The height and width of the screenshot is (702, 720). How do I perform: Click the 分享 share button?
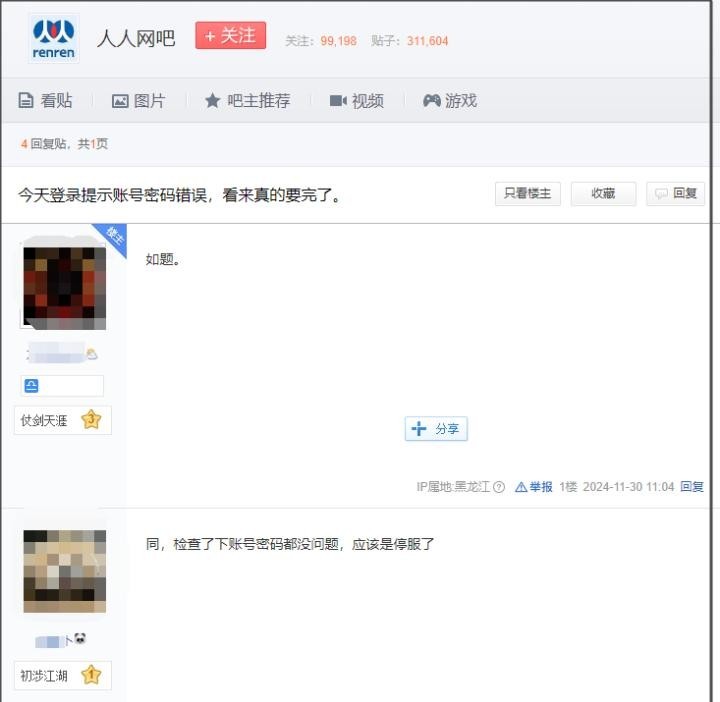click(436, 429)
